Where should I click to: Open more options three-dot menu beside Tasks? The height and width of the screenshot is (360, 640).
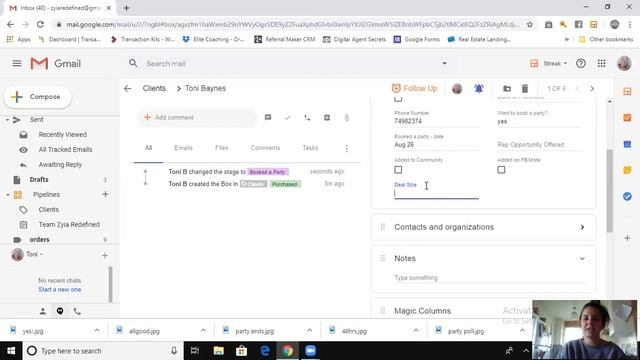347,148
